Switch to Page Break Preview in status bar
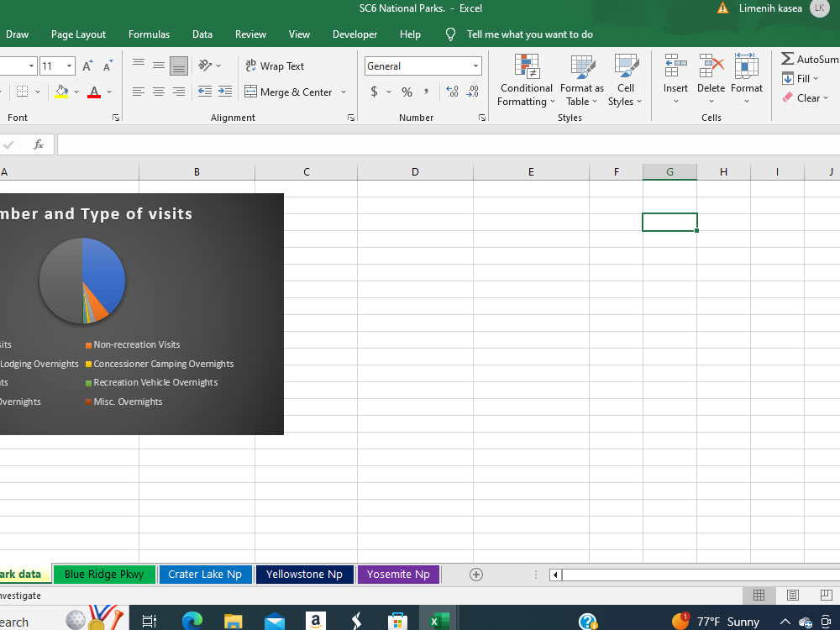Screen dimensions: 840x630 point(826,596)
